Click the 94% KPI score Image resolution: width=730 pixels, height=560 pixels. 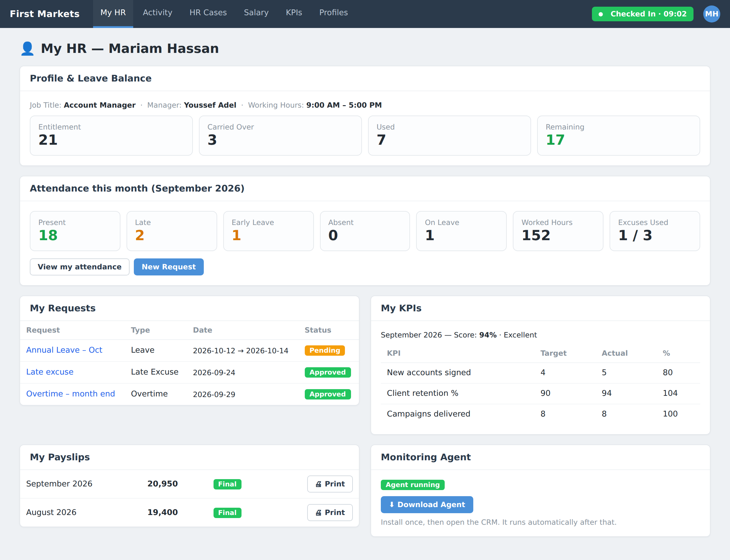488,335
